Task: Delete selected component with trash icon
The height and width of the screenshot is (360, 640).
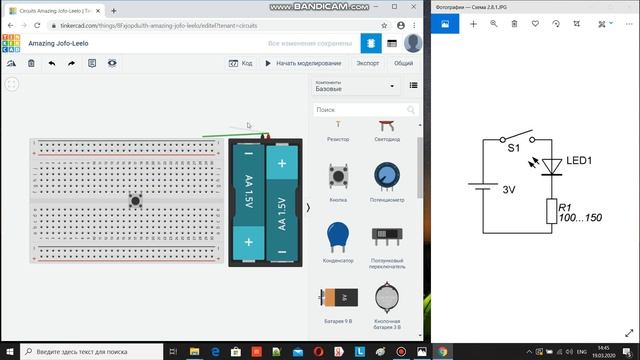Action: [31, 63]
